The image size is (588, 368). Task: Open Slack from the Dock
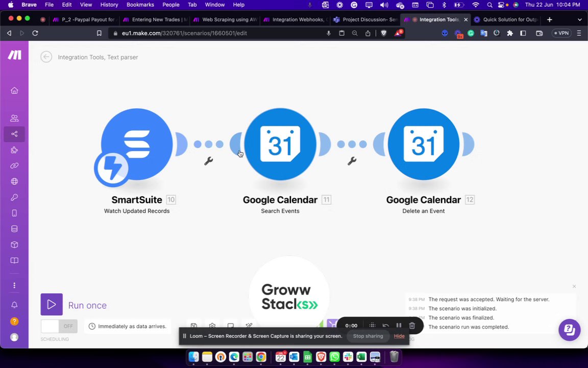point(348,357)
